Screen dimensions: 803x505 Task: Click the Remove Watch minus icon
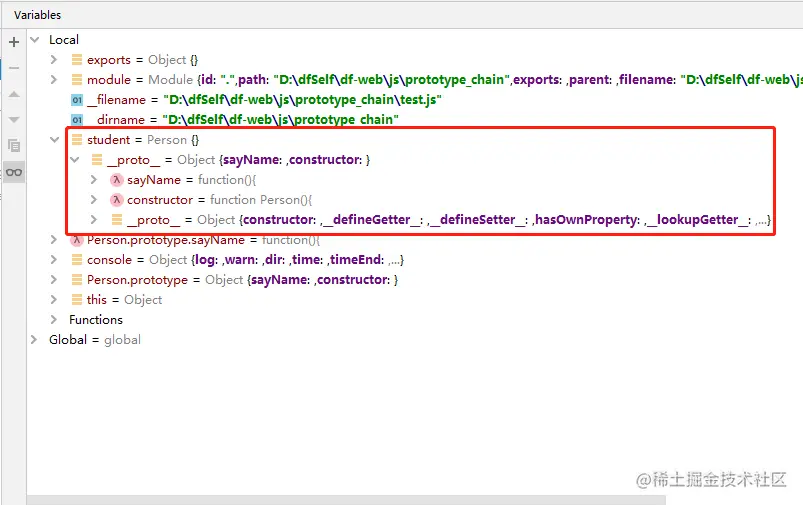click(14, 68)
